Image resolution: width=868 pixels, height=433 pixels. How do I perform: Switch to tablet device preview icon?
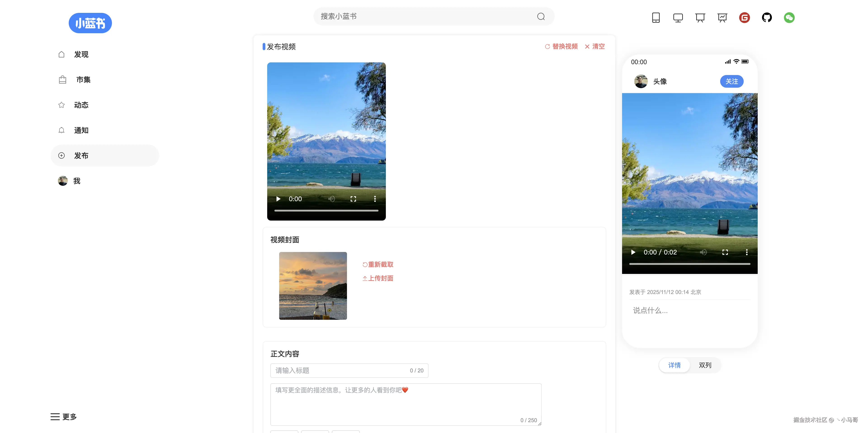656,18
